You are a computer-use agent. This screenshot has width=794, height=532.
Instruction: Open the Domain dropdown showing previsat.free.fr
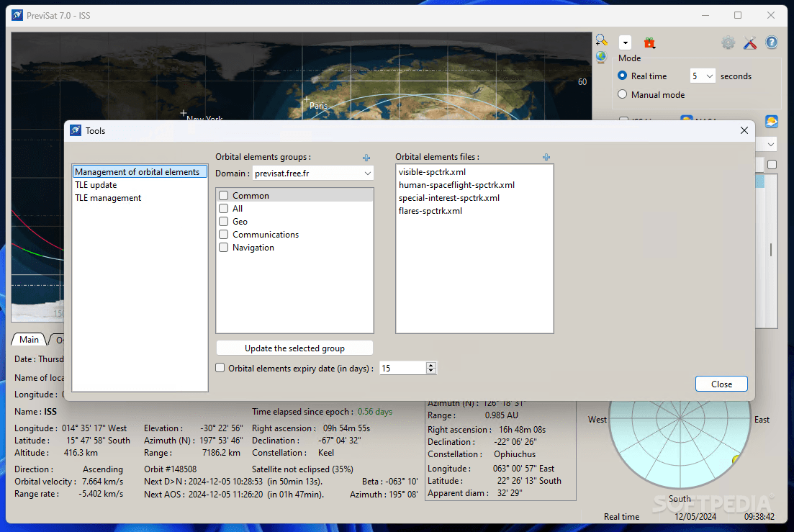click(313, 173)
